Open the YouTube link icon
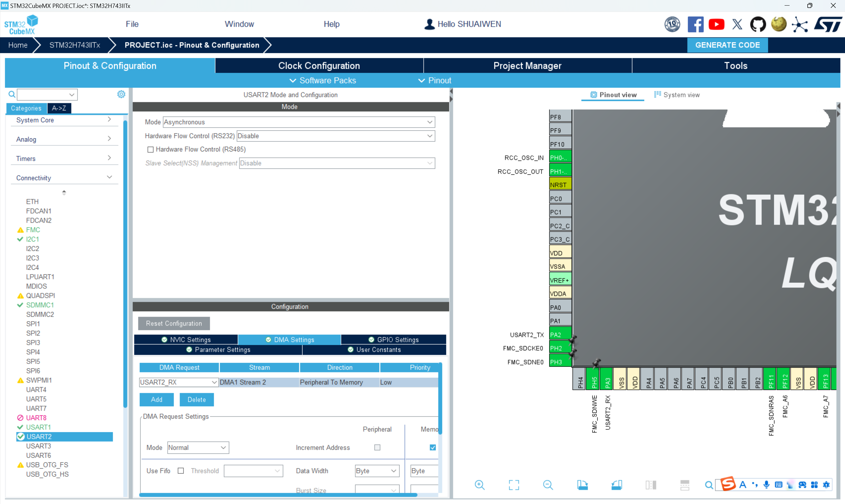 [716, 24]
